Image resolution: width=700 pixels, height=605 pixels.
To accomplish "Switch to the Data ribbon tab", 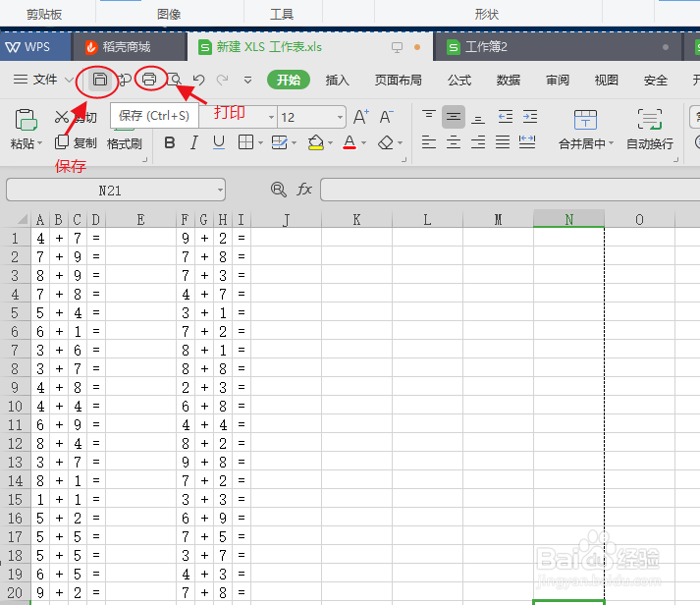I will click(509, 81).
